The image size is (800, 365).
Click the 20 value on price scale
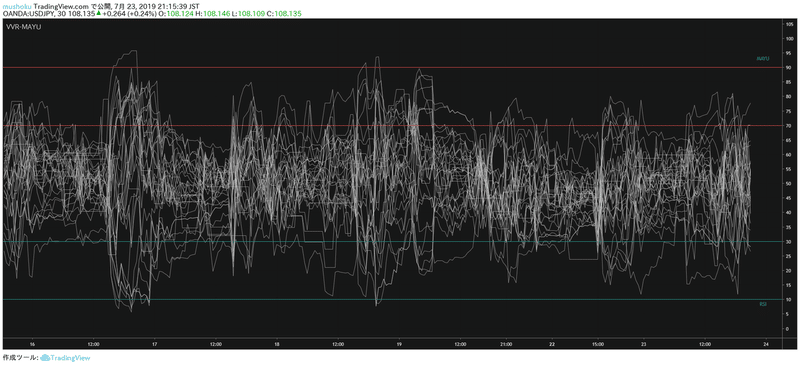pos(789,271)
